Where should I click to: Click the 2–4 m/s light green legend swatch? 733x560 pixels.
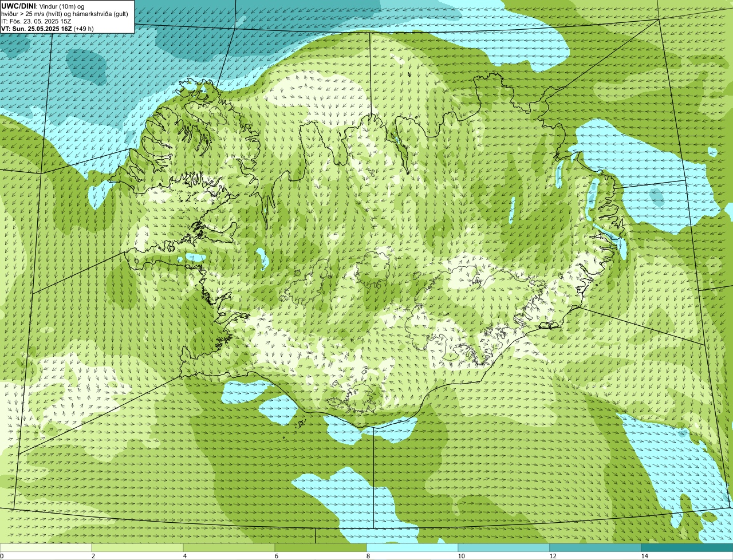click(x=137, y=547)
